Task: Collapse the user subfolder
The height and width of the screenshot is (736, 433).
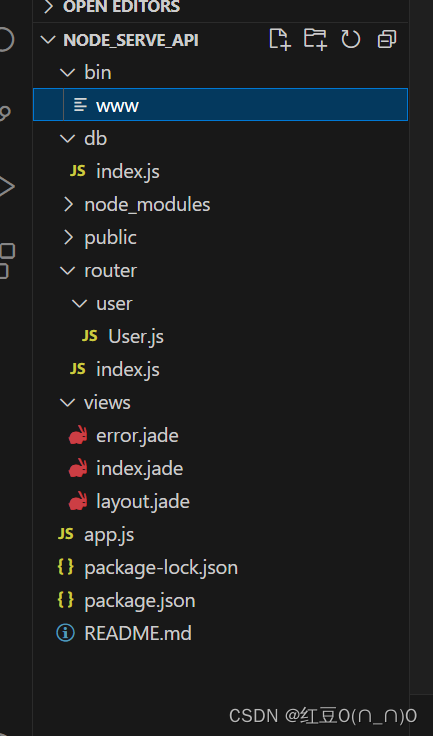Action: tap(80, 304)
